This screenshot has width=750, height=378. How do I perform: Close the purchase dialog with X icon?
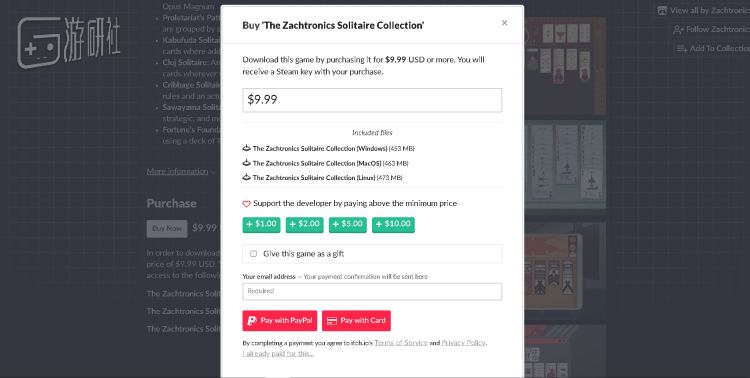(504, 23)
